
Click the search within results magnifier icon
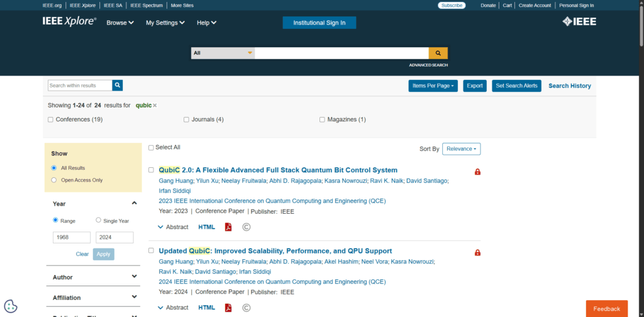(x=118, y=86)
